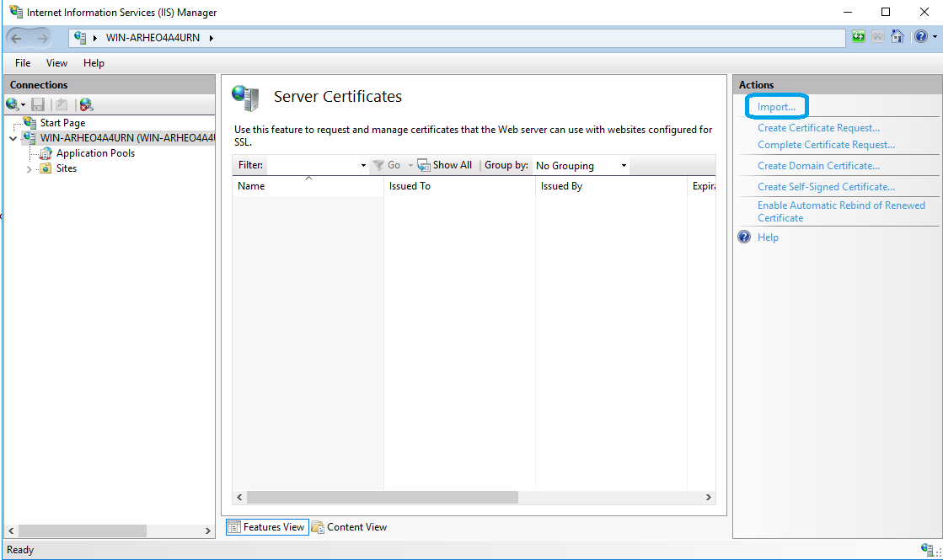
Task: Click the Application Pools icon in tree
Action: pos(46,153)
